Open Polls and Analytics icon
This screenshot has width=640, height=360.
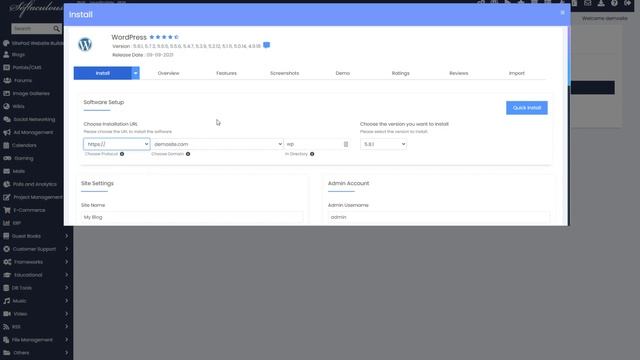tap(6, 184)
